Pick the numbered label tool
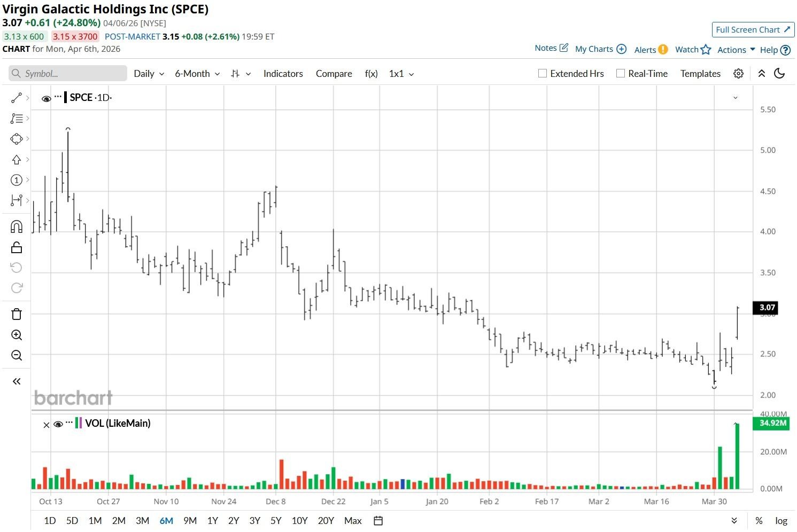The width and height of the screenshot is (797, 532). [17, 180]
